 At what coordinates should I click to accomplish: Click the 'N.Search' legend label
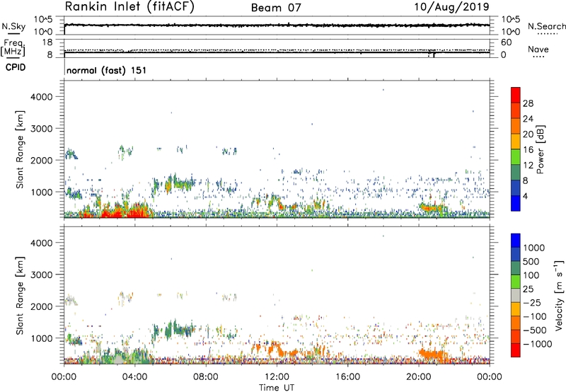pos(546,26)
